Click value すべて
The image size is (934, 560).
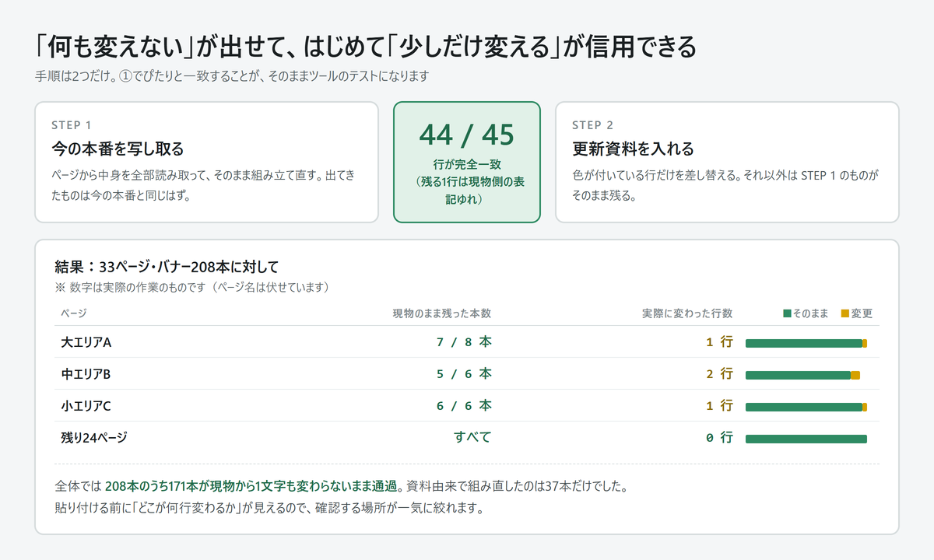(x=473, y=437)
